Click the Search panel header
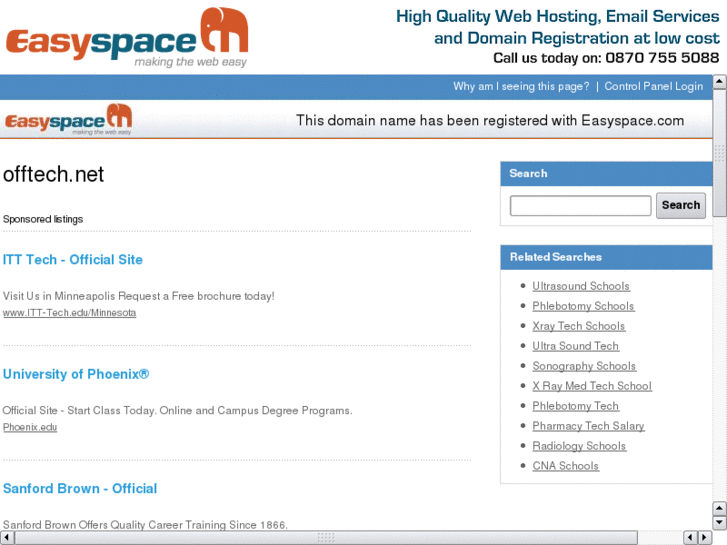727x545 pixels. [606, 174]
